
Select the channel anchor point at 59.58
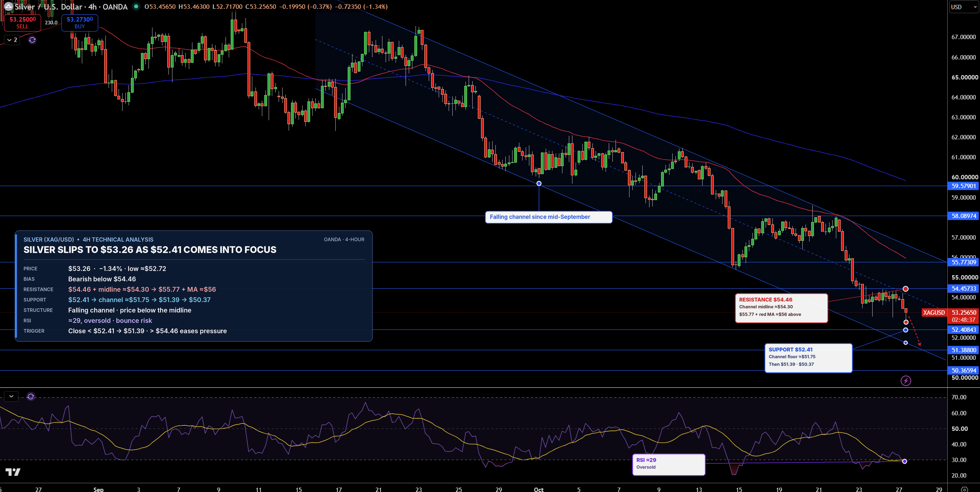pyautogui.click(x=539, y=183)
